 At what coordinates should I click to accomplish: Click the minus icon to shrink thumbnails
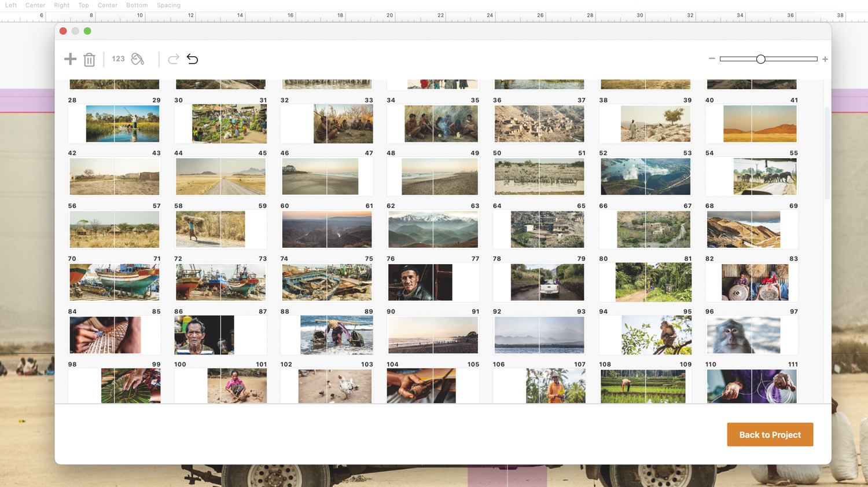point(712,59)
